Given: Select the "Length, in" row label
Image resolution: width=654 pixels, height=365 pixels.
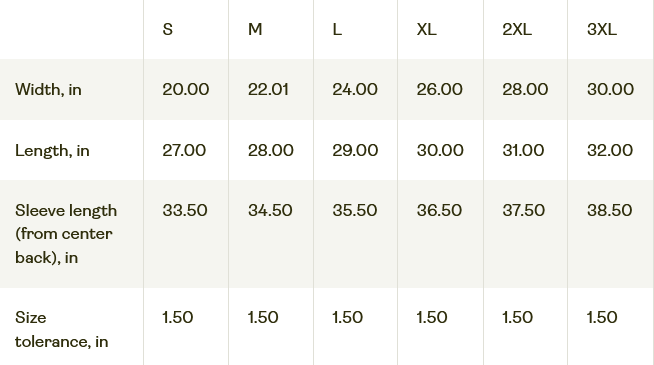Looking at the screenshot, I should point(52,151).
